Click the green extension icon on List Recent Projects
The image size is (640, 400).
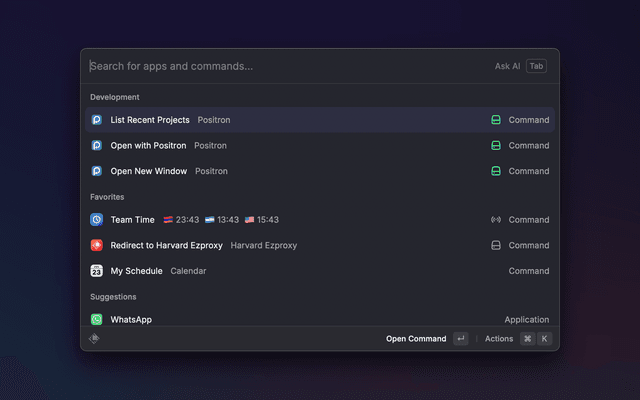pos(495,120)
